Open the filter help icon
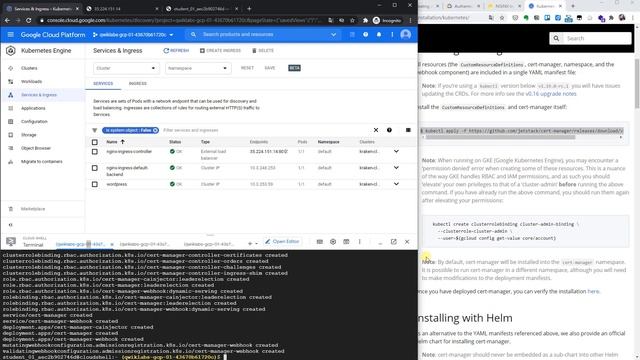 point(389,130)
